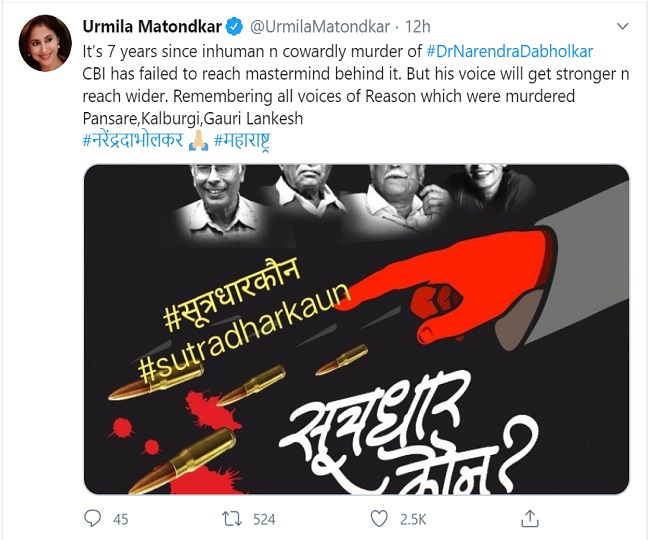Like the tweet with heart icon

click(379, 519)
